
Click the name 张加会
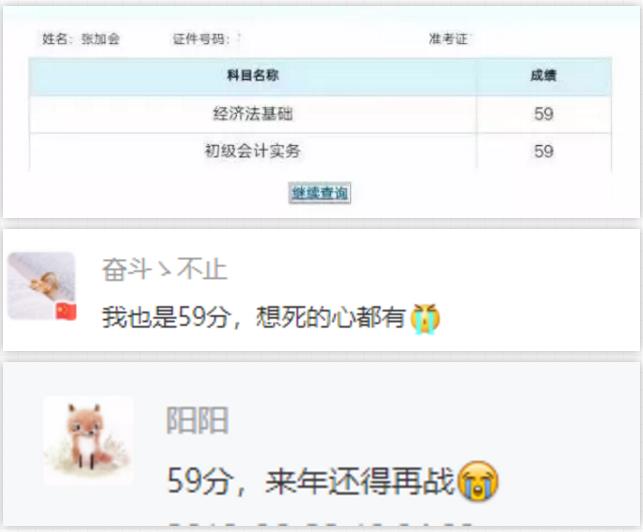tap(100, 39)
